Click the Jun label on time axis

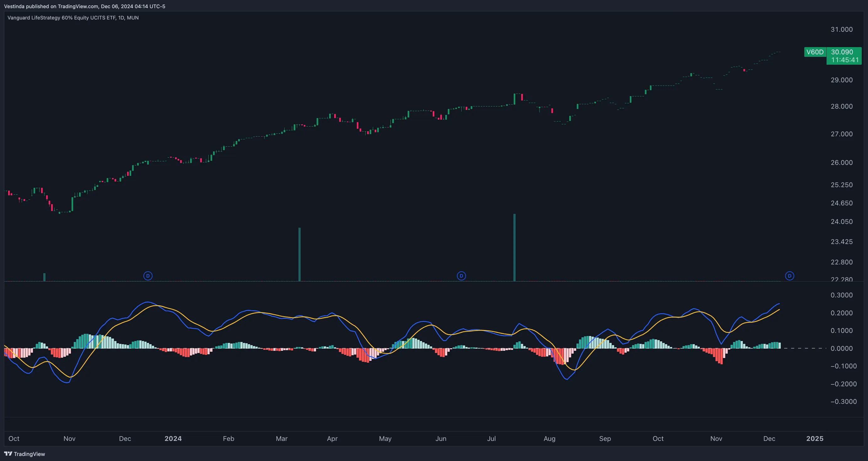[x=441, y=438]
